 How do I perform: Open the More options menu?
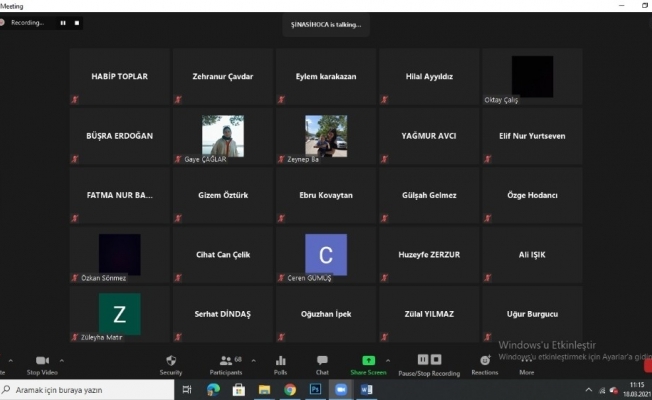coord(527,361)
